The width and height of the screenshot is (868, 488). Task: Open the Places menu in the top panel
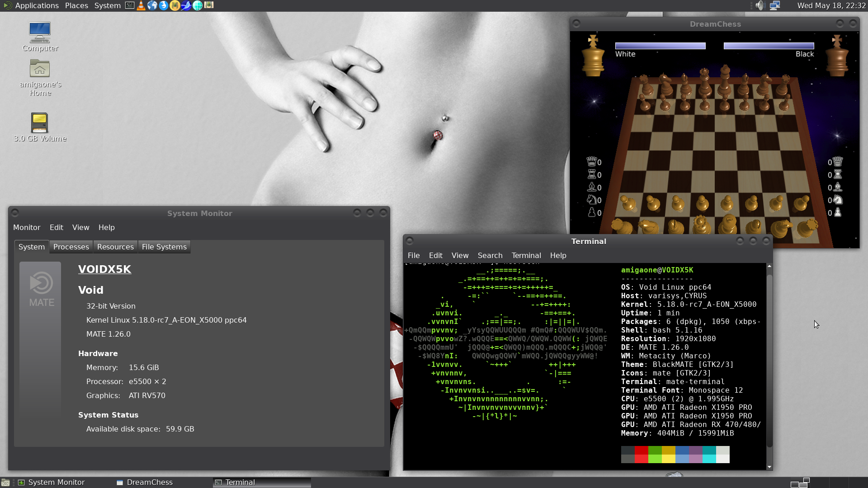tap(76, 5)
